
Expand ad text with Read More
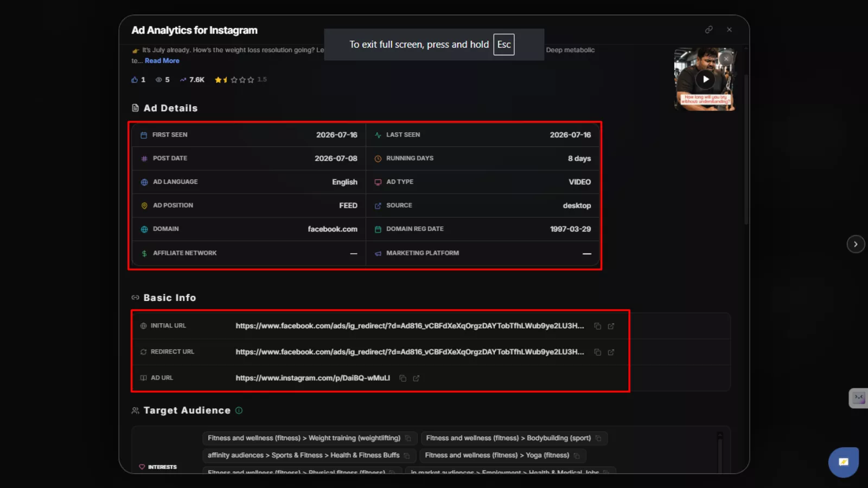[x=162, y=61]
